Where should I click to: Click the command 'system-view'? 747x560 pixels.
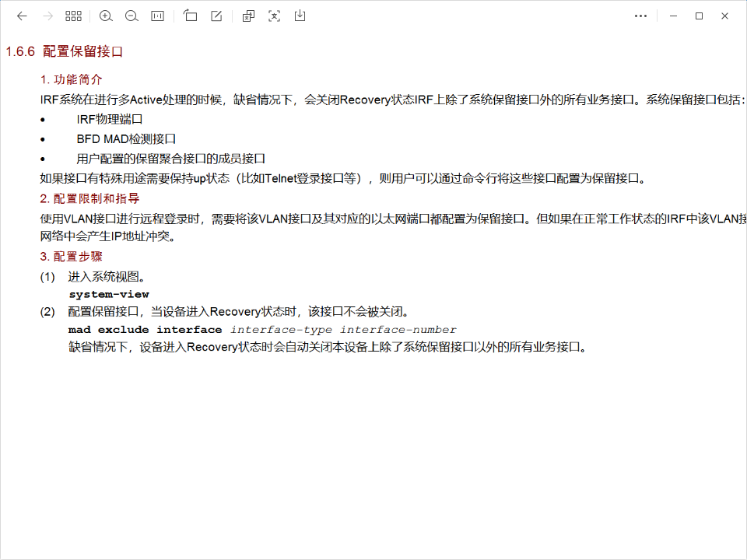[x=109, y=294]
